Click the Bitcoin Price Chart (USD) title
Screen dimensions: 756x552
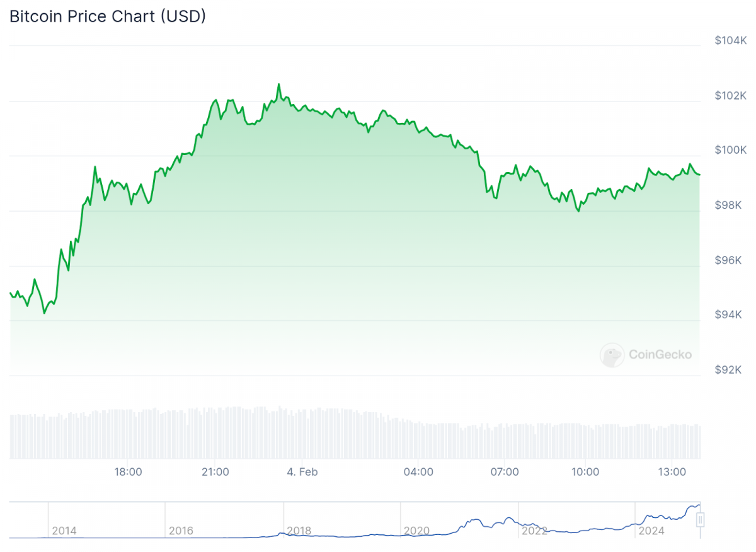[108, 16]
